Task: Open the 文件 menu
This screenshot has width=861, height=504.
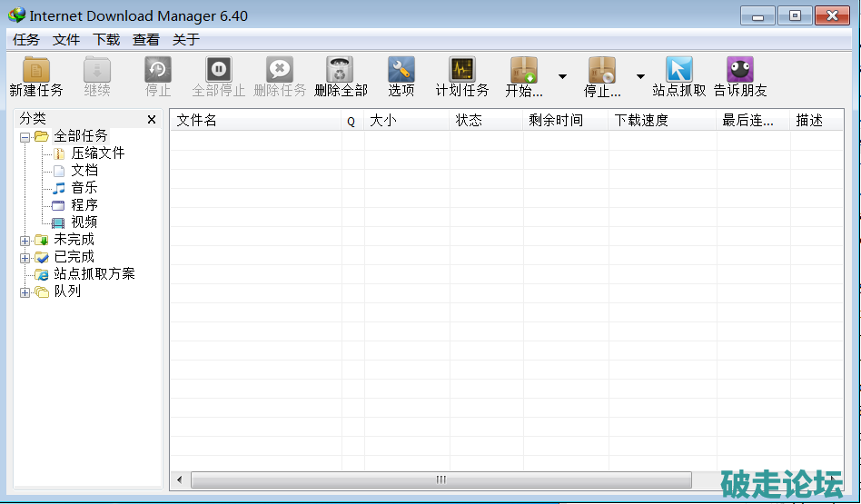Action: (x=66, y=40)
